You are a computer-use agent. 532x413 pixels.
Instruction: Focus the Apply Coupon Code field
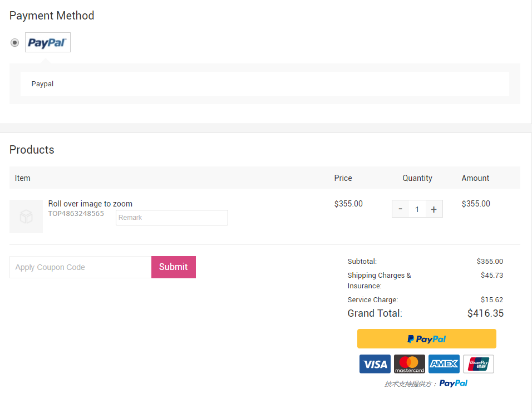click(80, 267)
